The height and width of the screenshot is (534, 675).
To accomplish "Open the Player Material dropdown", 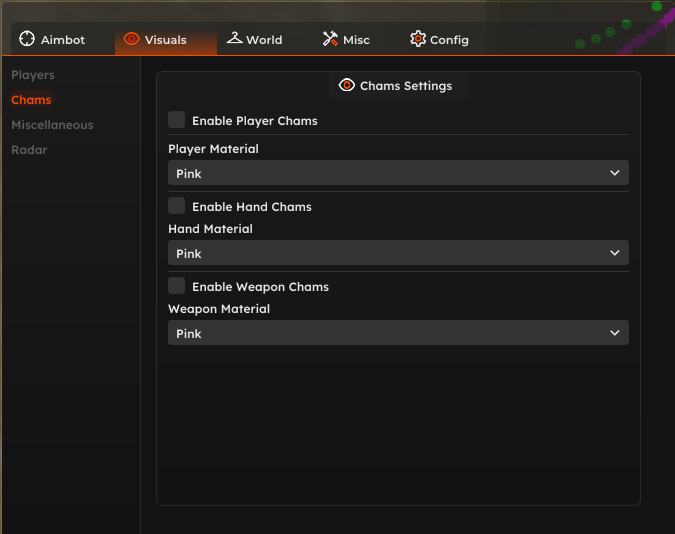I will 398,173.
